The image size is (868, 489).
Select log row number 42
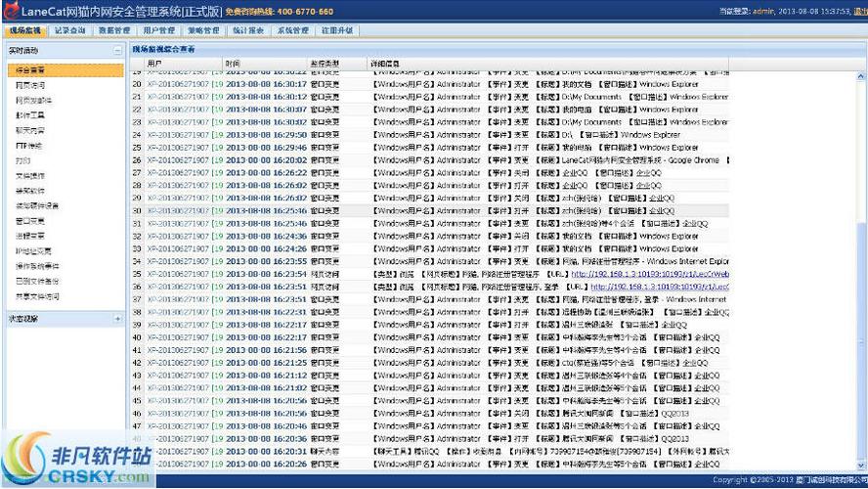coord(430,363)
